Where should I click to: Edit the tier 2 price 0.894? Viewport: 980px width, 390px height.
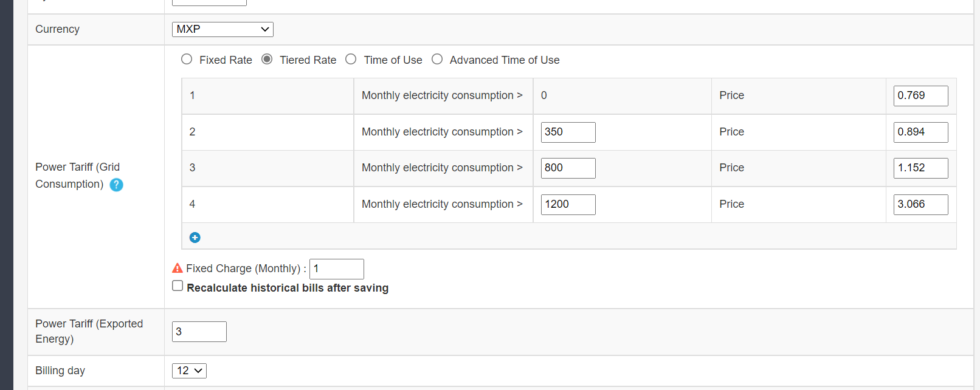pos(920,132)
